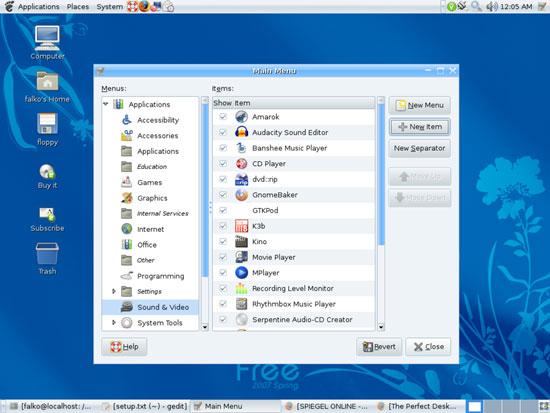550x413 pixels.
Task: Uncheck the Amarok show checkbox
Action: 223,116
